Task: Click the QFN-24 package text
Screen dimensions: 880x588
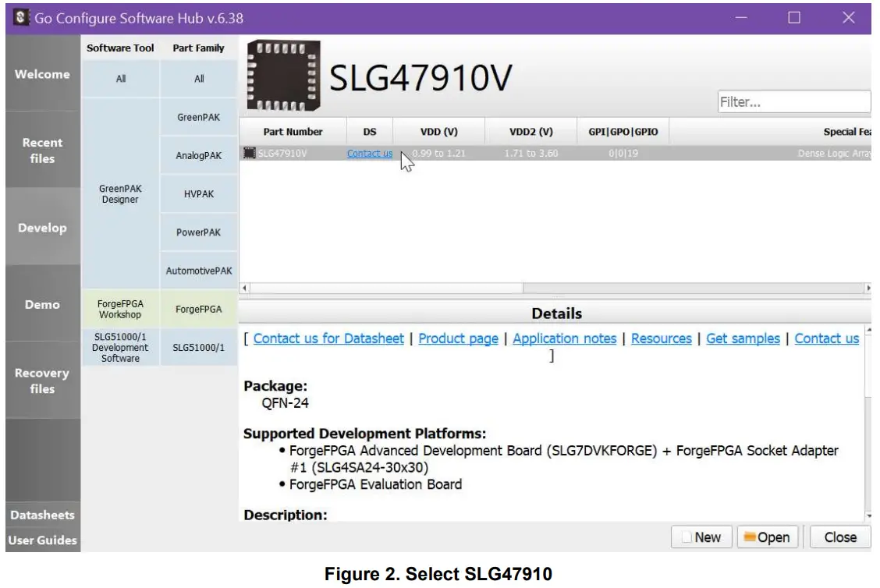Action: [285, 403]
